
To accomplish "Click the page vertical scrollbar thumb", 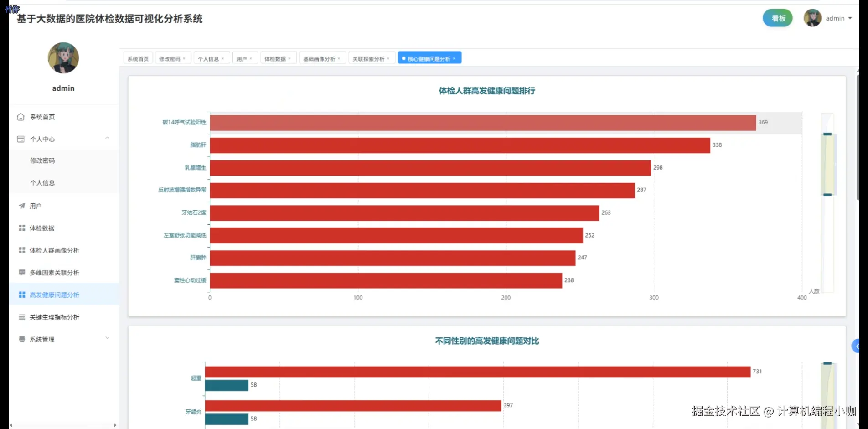I will pos(858,137).
